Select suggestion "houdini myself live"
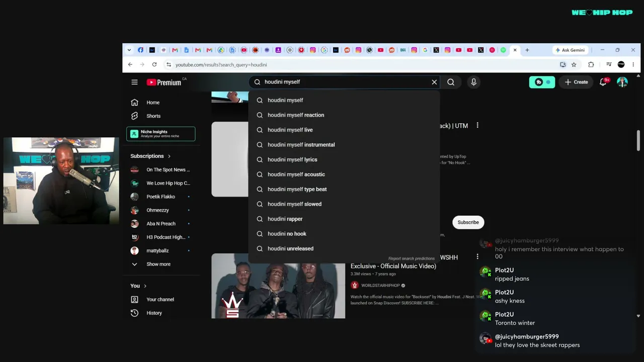644x362 pixels. click(x=344, y=130)
